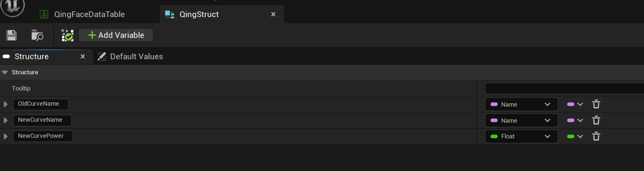This screenshot has height=171, width=644.
Task: Open Unreal Engine logo menu
Action: [x=13, y=7]
